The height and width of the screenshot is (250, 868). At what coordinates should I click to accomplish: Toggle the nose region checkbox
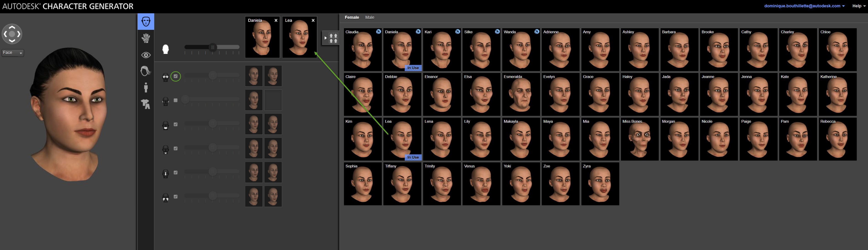(x=176, y=172)
